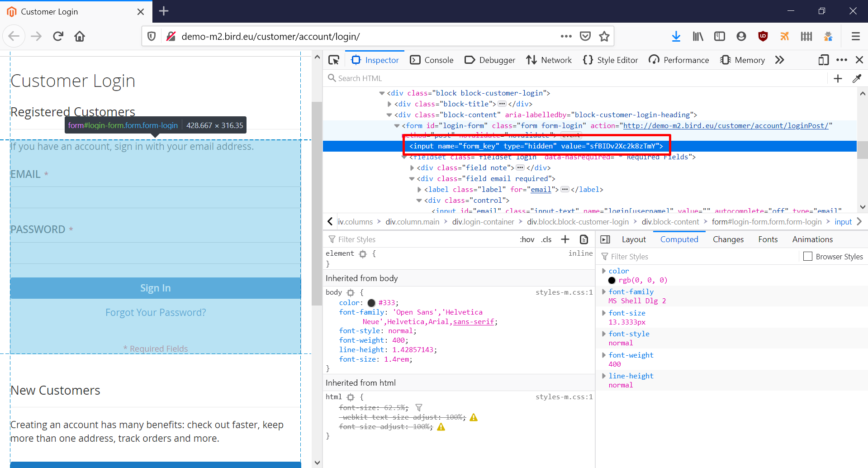The height and width of the screenshot is (468, 868).
Task: Activate the element picker in DevTools
Action: click(334, 60)
